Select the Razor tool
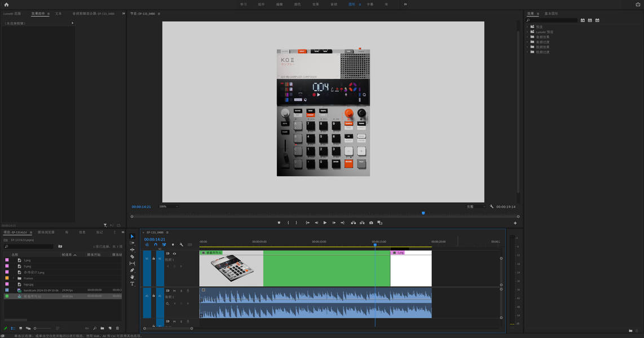The image size is (644, 338). [x=133, y=256]
